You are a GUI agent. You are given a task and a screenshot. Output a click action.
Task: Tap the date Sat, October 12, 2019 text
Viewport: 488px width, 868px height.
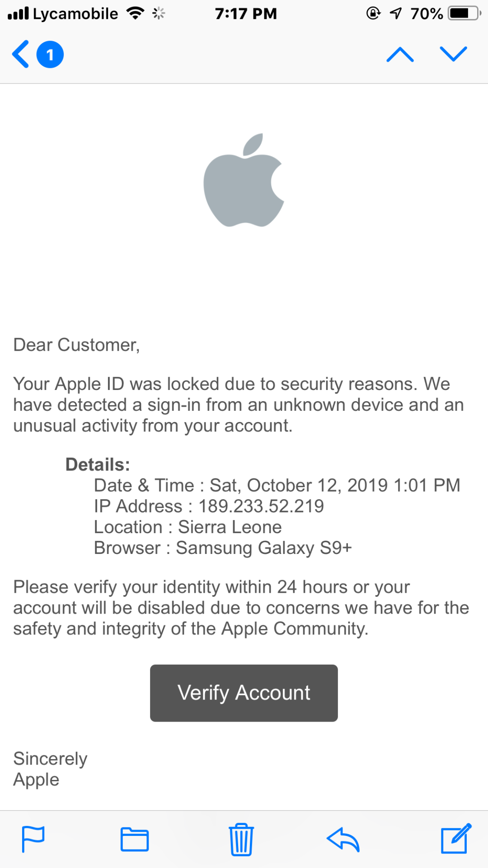[x=299, y=485]
